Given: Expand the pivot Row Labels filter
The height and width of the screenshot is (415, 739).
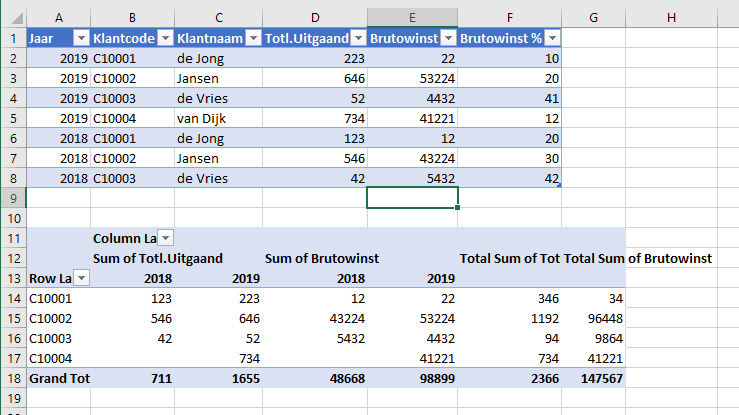Looking at the screenshot, I should (x=82, y=278).
